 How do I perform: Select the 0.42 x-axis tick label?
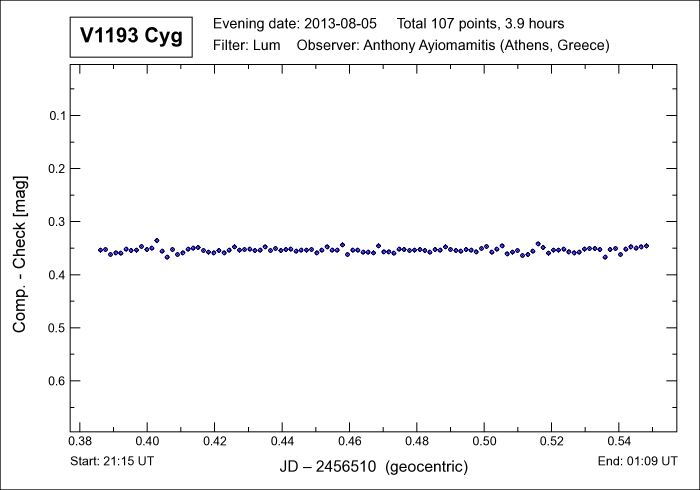(215, 440)
